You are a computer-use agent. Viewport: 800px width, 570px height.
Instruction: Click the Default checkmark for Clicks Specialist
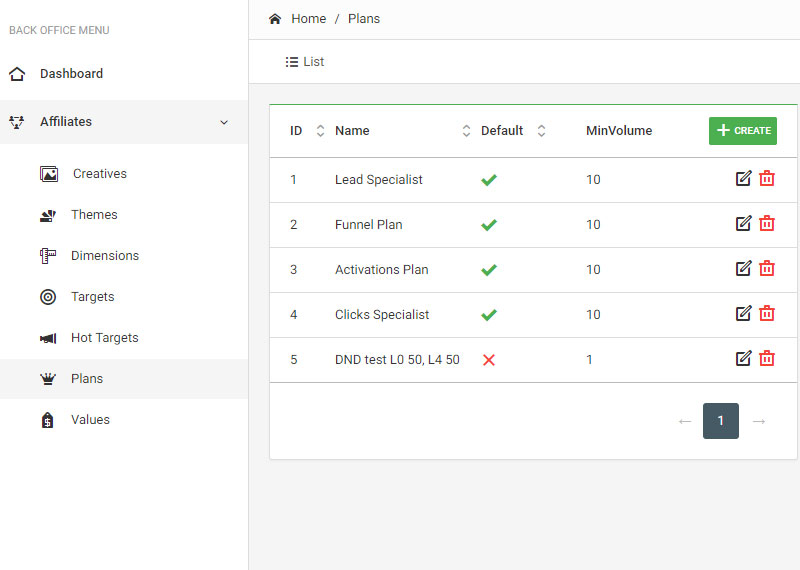pos(489,315)
